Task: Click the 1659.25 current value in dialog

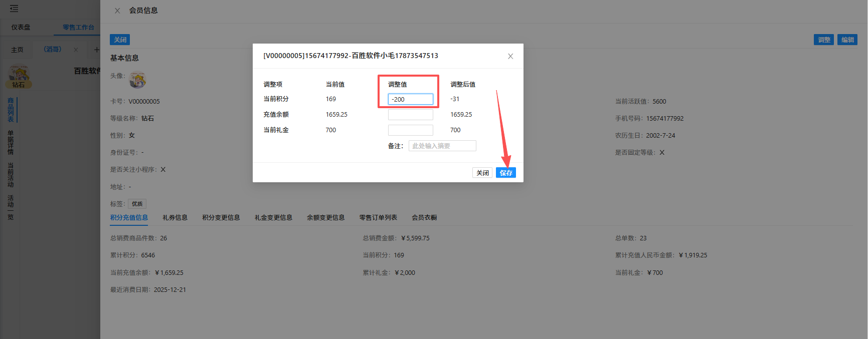Action: click(336, 114)
